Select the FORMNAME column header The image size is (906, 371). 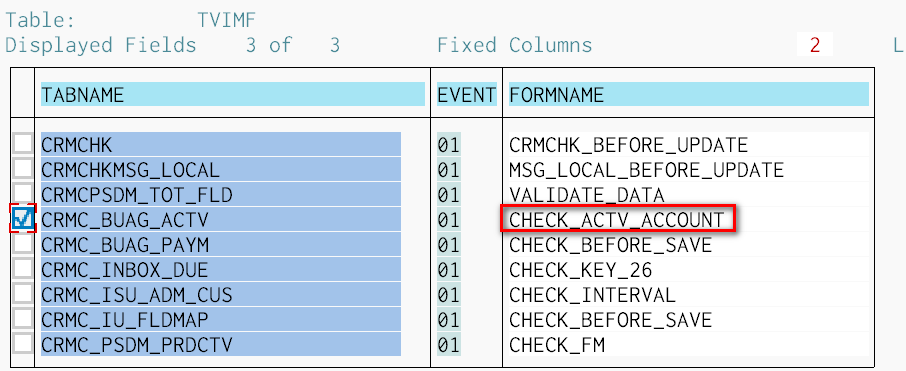coord(688,94)
